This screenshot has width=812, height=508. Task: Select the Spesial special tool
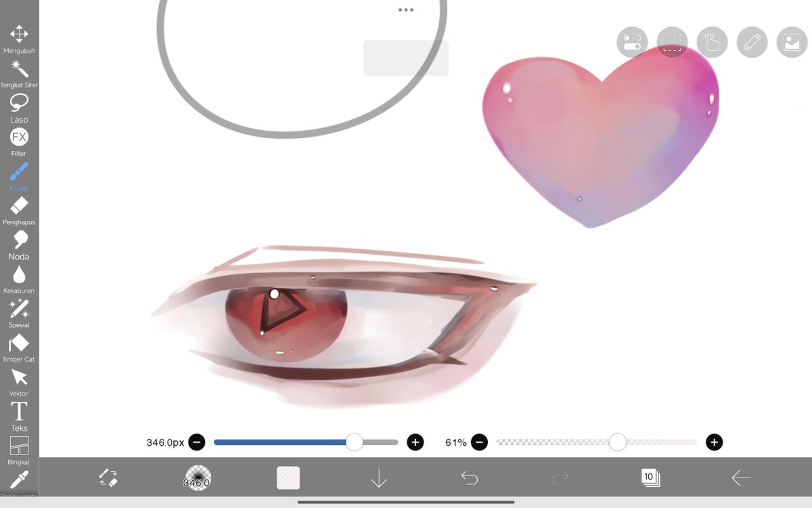coord(19,314)
